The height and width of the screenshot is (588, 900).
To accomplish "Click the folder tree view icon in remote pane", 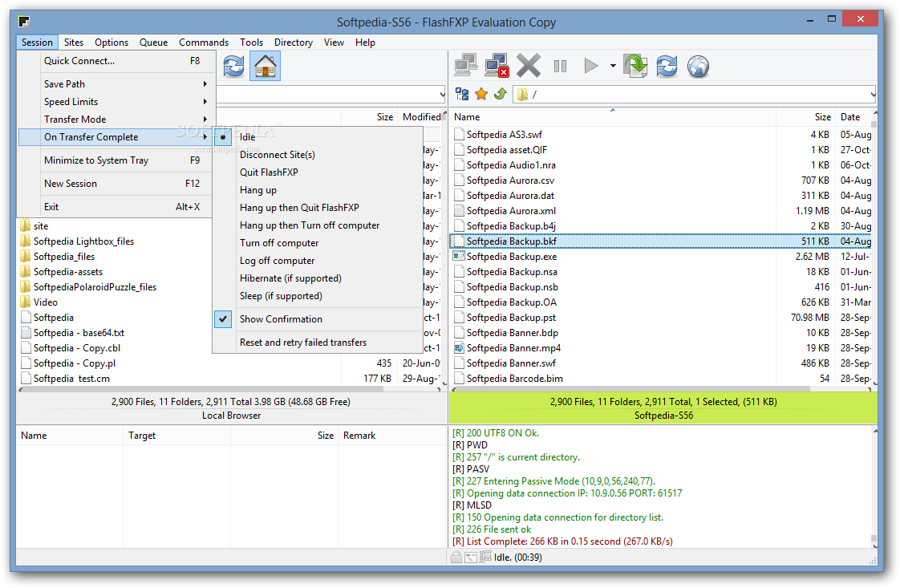I will coord(461,94).
